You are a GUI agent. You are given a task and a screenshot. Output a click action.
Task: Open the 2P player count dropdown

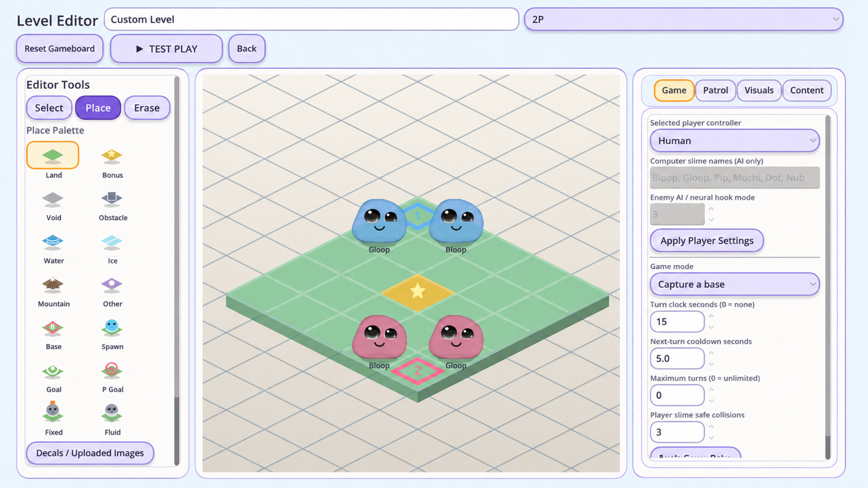point(684,19)
